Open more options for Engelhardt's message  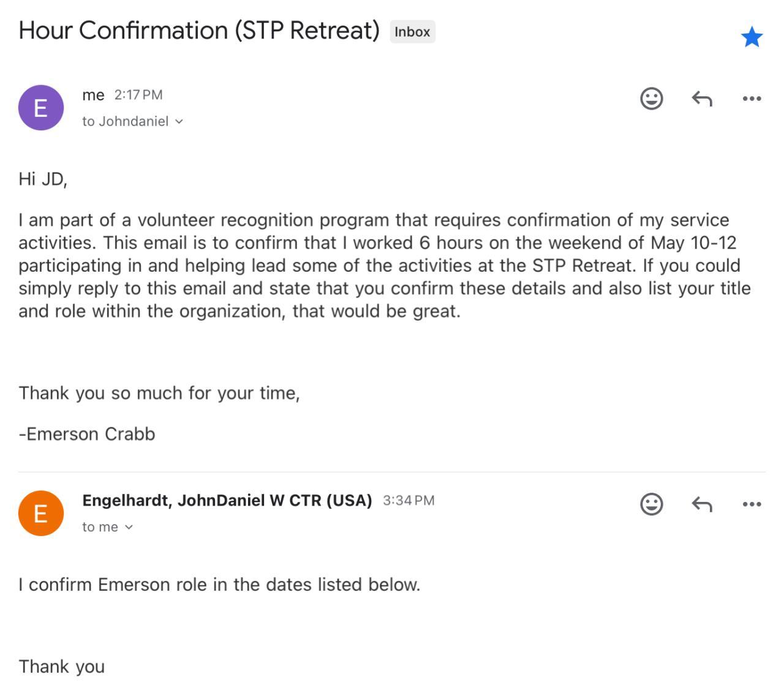click(752, 504)
